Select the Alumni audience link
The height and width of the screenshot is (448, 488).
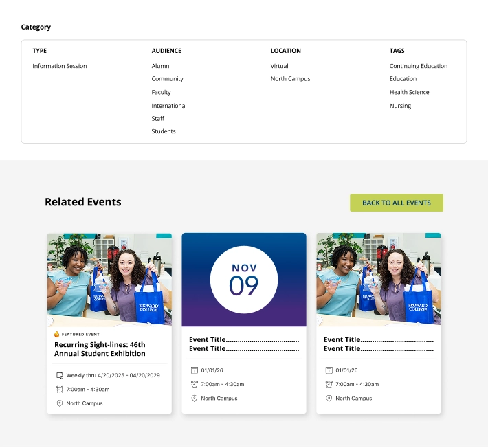[x=162, y=66]
